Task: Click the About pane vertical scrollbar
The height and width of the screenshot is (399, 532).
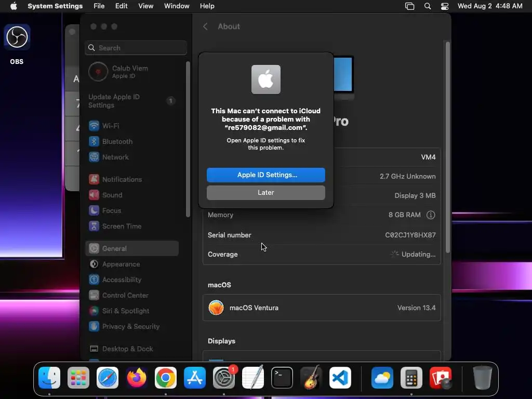Action: [448, 147]
